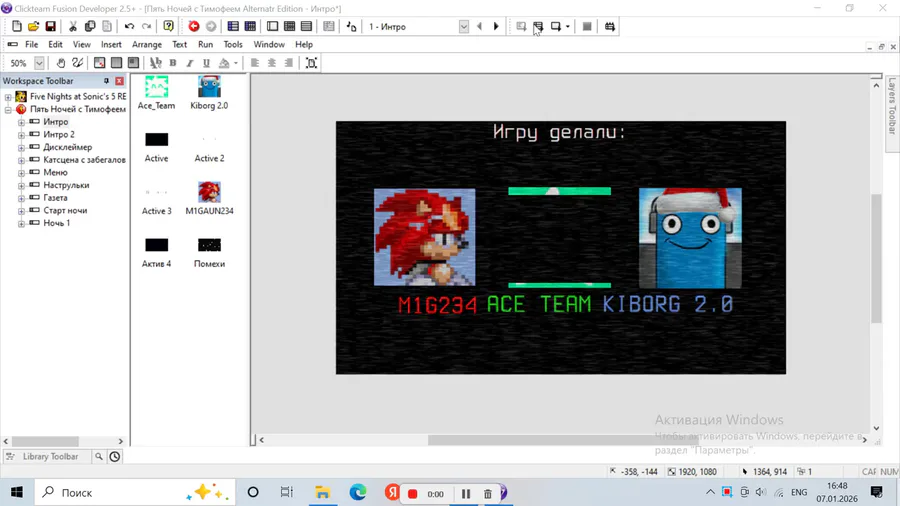Screen dimensions: 900x506
Task: Align text center
Action: tap(271, 63)
